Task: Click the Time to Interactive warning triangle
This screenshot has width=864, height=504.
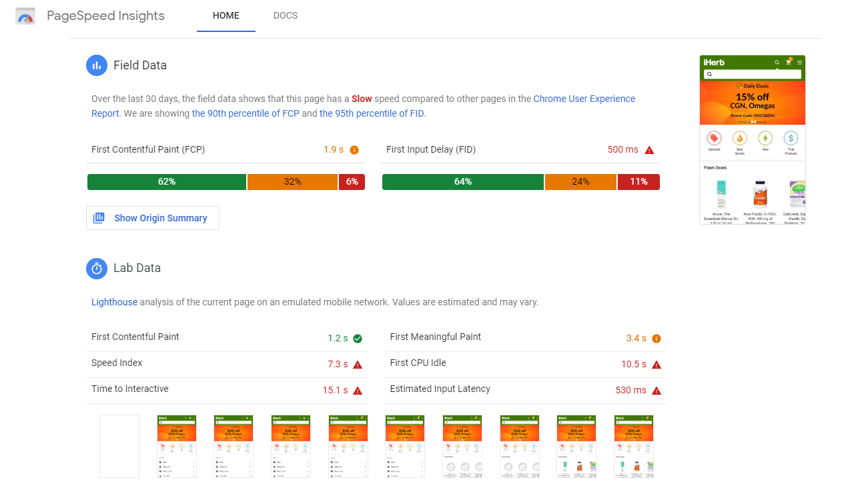Action: pos(358,390)
